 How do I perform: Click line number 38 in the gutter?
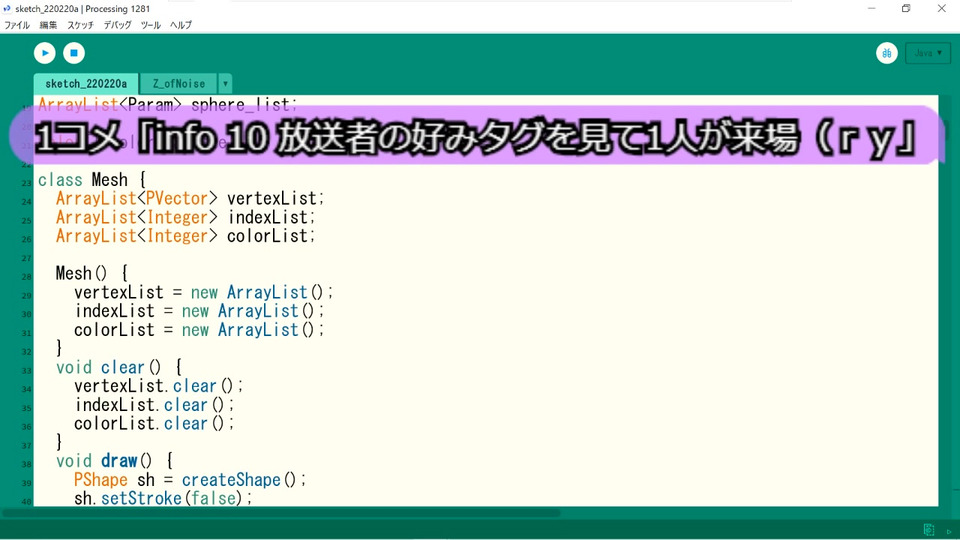click(x=26, y=465)
